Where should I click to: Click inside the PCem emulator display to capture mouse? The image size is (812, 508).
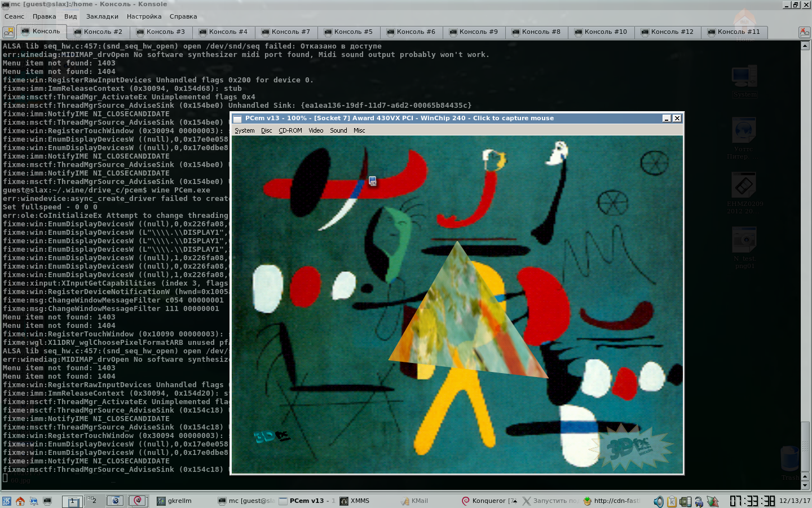tap(457, 305)
